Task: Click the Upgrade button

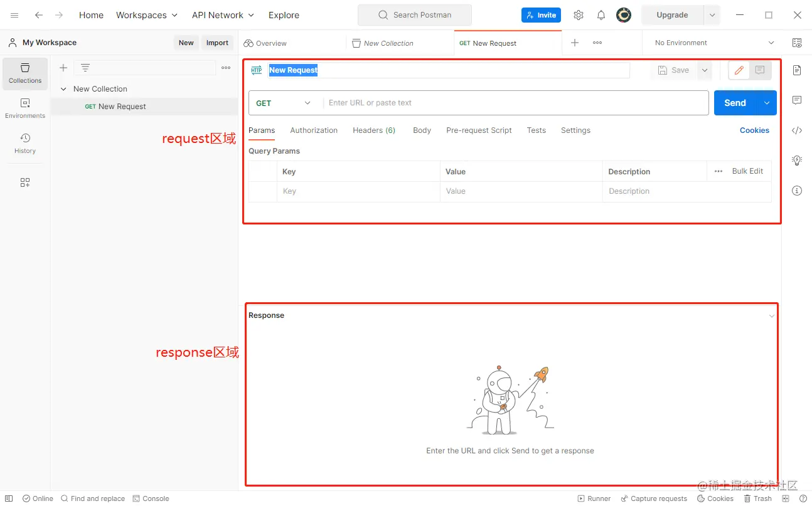Action: coord(672,15)
